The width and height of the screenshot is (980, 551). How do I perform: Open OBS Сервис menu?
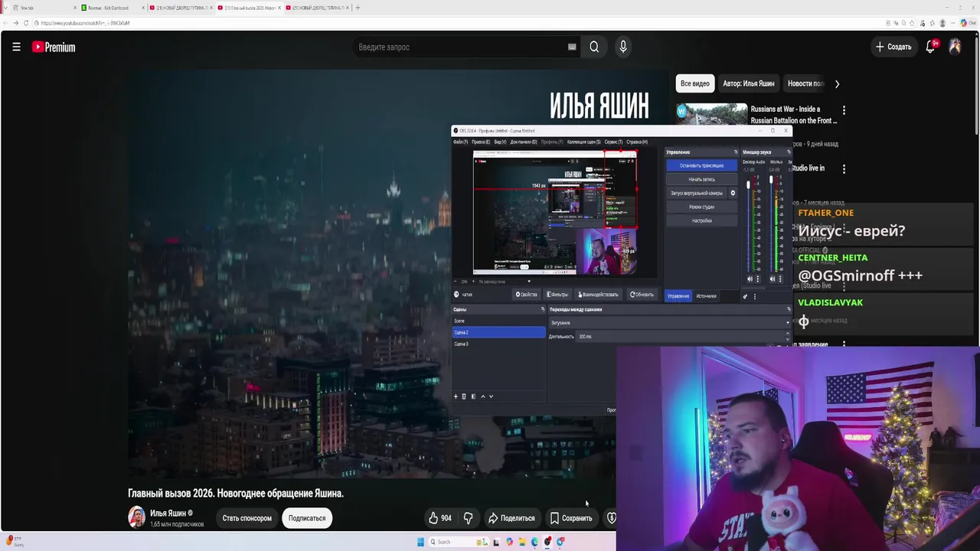[x=613, y=142]
